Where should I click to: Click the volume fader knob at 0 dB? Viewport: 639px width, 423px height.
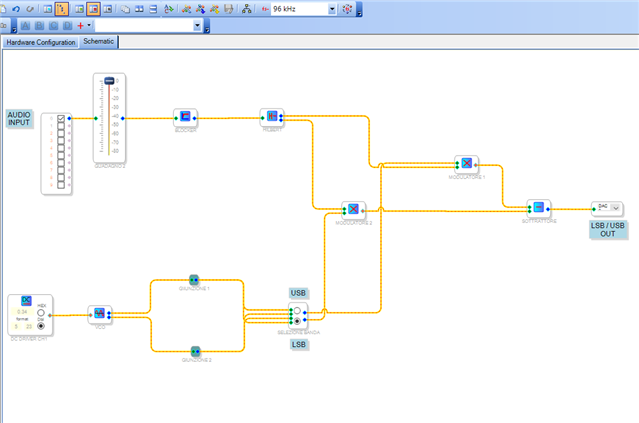(109, 81)
